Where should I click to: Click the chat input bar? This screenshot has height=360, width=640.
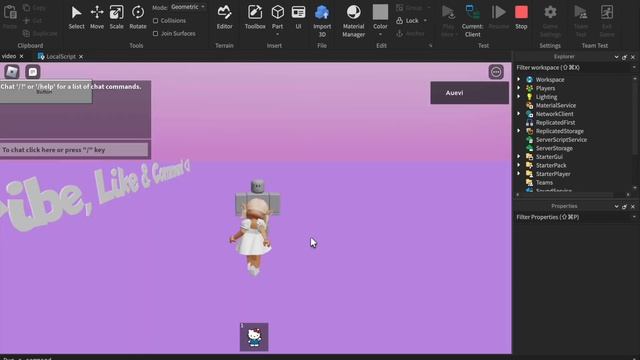click(74, 150)
